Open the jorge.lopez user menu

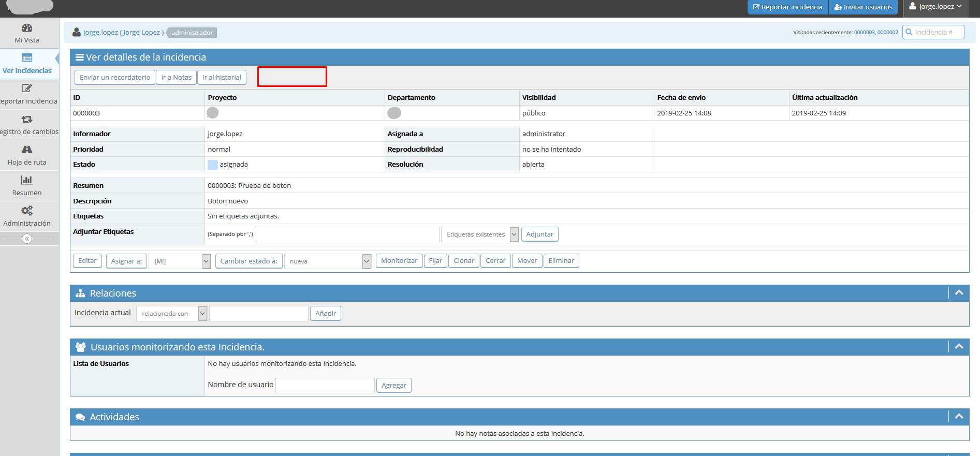pyautogui.click(x=936, y=7)
